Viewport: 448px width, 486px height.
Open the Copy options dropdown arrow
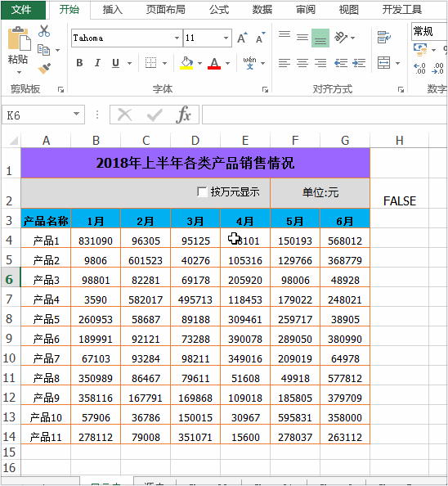point(57,50)
